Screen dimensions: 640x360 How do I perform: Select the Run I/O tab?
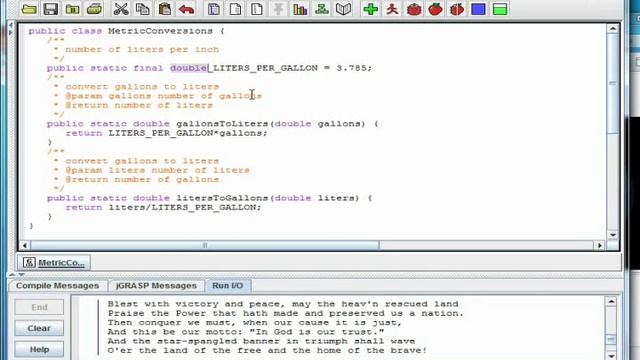[228, 286]
